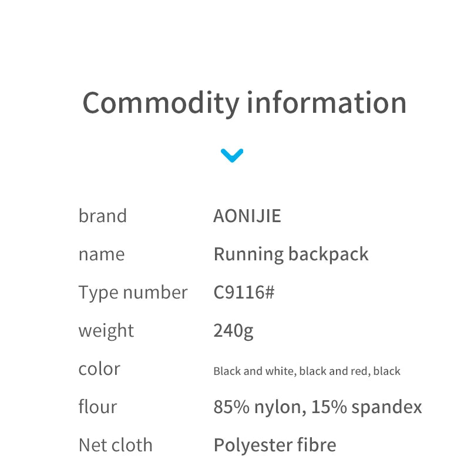Click the word Commodity in heading
The width and height of the screenshot is (464, 476).
[x=161, y=102]
